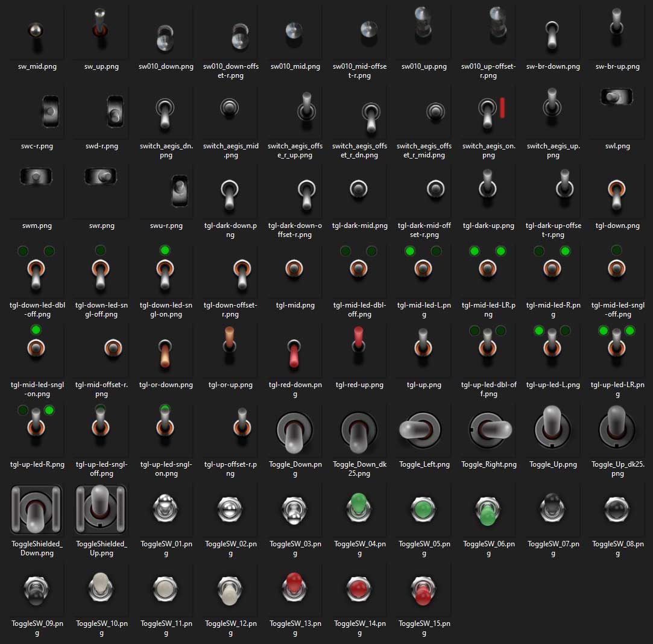Click the filename label sw010_down-offset-r.png
This screenshot has width=653, height=644.
pyautogui.click(x=230, y=71)
